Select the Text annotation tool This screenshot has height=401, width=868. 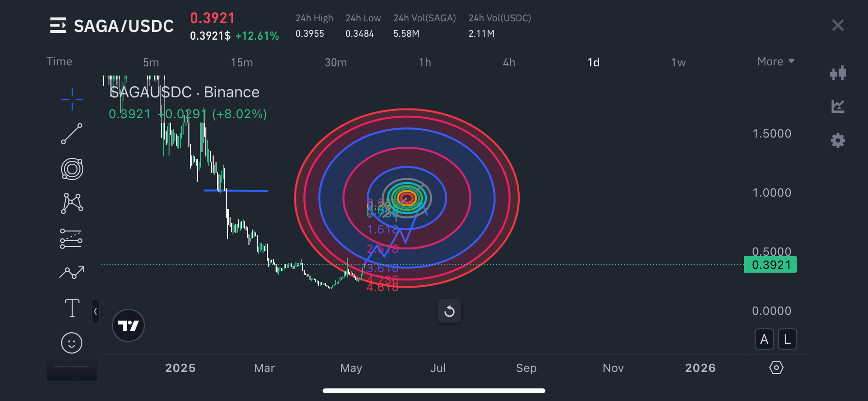[72, 308]
